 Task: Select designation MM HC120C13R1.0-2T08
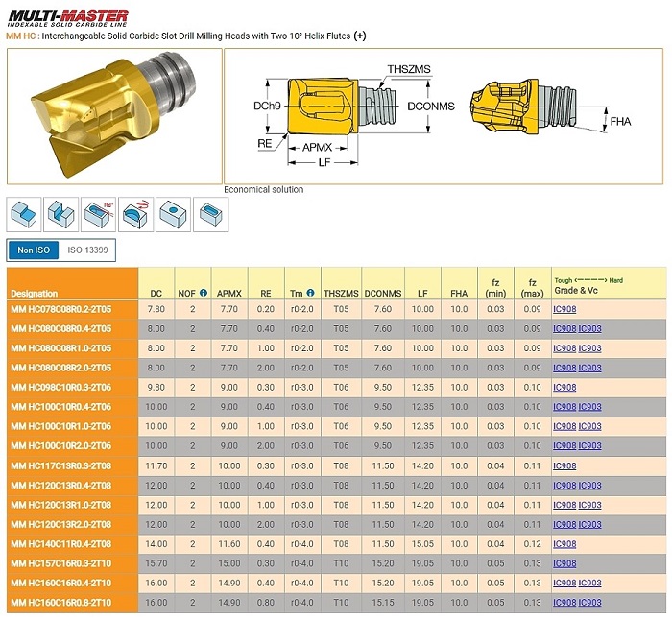pos(60,505)
